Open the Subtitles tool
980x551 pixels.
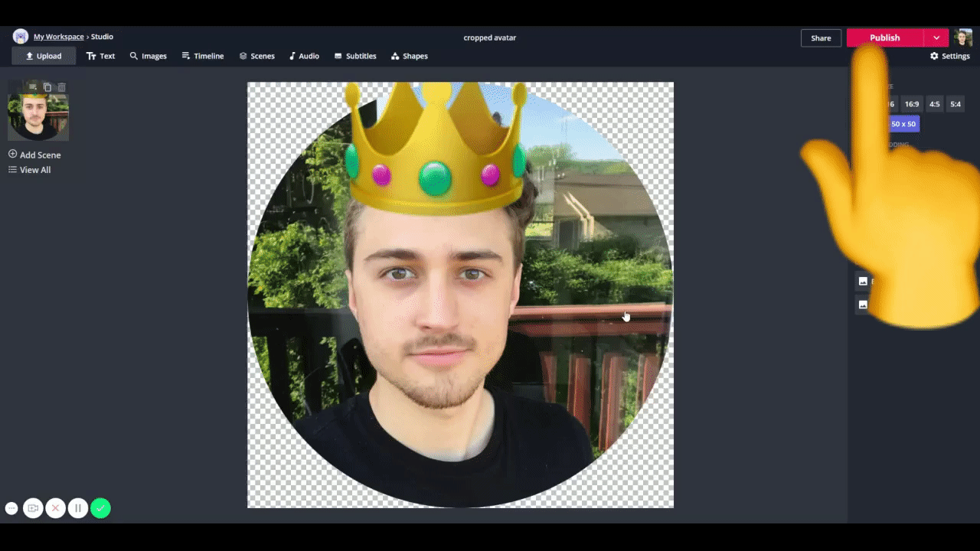(x=355, y=56)
